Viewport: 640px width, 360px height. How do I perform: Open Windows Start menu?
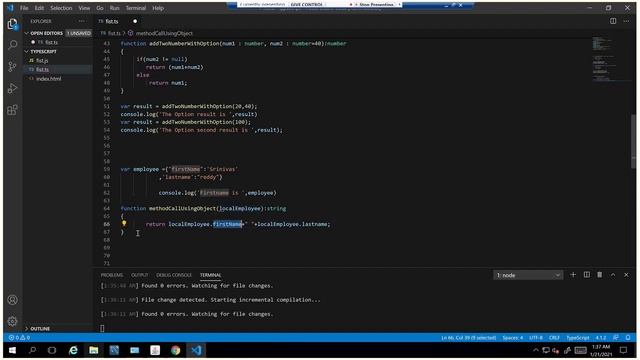12,350
